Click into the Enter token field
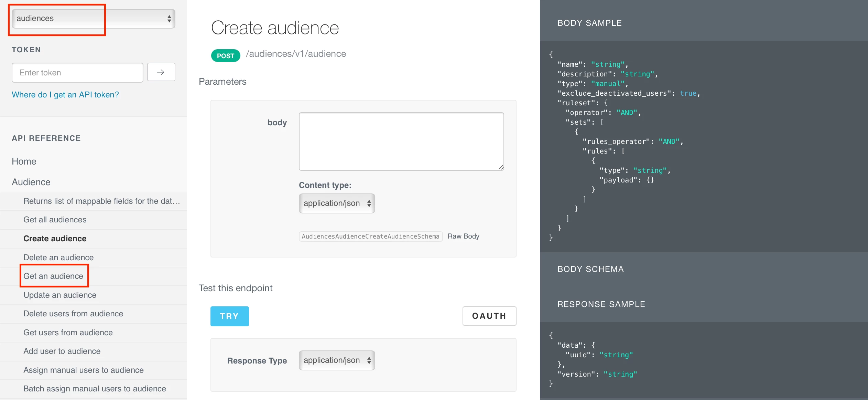The width and height of the screenshot is (868, 400). coord(77,73)
